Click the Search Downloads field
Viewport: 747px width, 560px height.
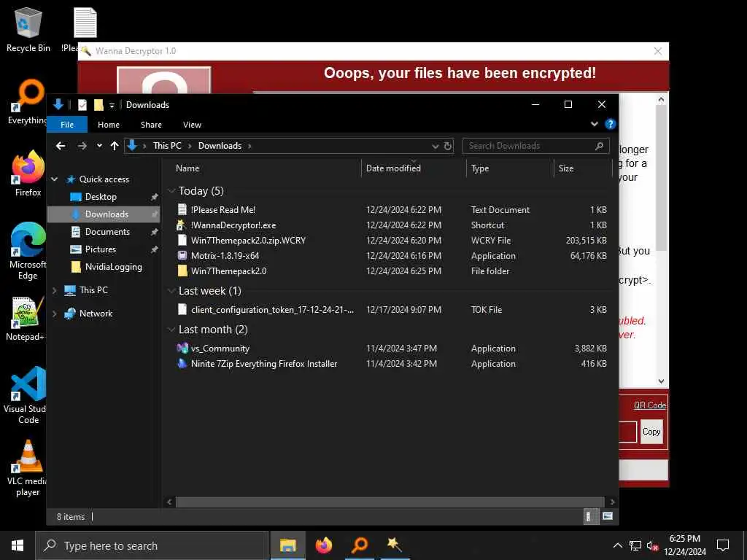[535, 146]
